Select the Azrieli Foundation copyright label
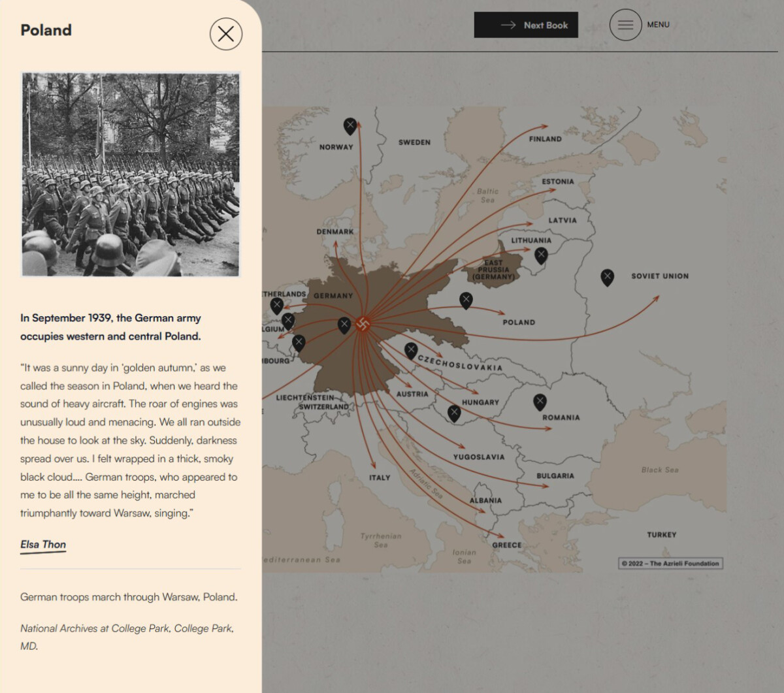The image size is (784, 693). (670, 563)
